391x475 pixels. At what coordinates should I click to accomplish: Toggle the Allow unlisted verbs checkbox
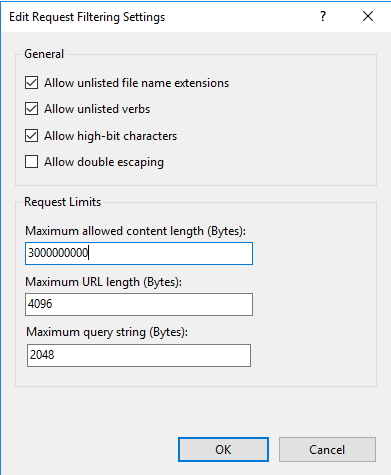point(31,109)
